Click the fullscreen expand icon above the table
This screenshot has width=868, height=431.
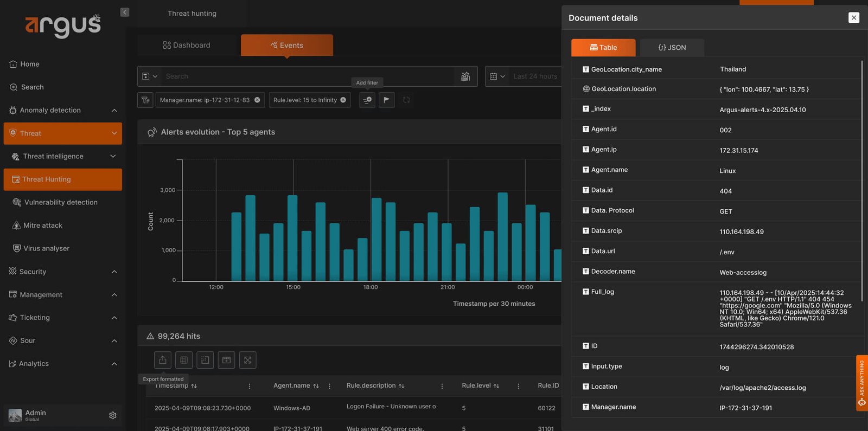coord(248,360)
